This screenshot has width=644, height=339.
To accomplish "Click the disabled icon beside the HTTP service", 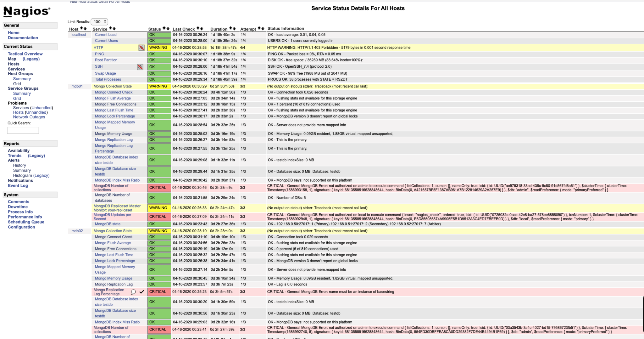I will click(x=142, y=48).
